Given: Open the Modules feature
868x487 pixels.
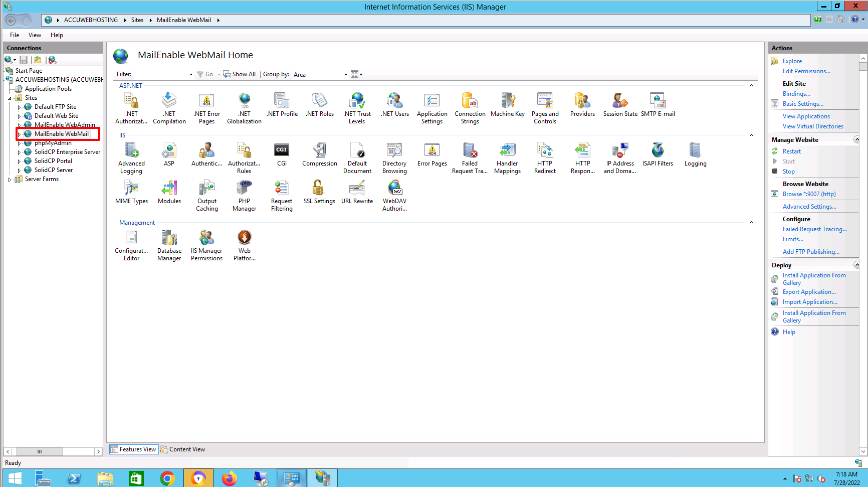Looking at the screenshot, I should pos(169,192).
